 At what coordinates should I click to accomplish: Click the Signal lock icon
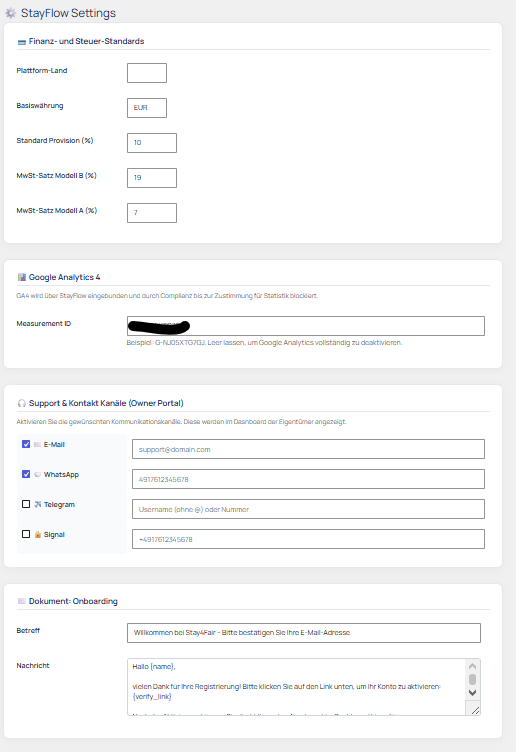37,534
